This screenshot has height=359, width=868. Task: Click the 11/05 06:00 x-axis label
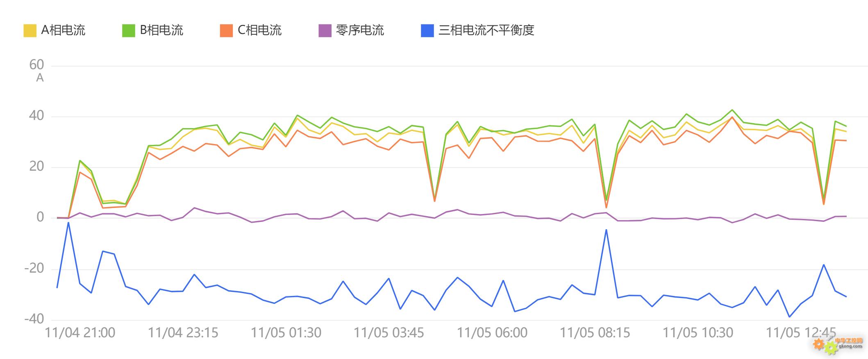coord(492,333)
